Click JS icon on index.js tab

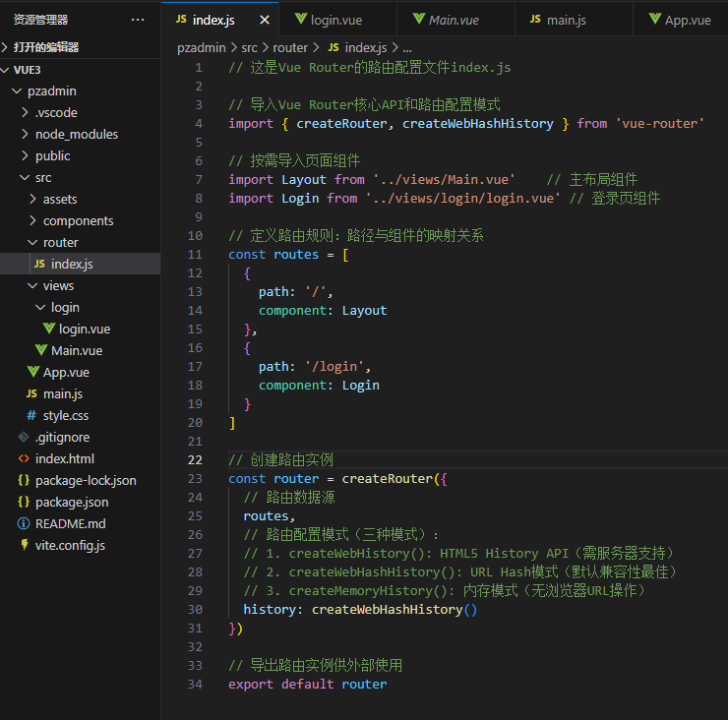[181, 19]
